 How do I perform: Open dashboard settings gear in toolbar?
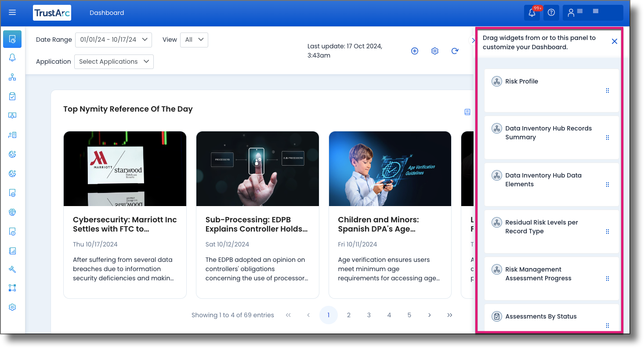(435, 51)
